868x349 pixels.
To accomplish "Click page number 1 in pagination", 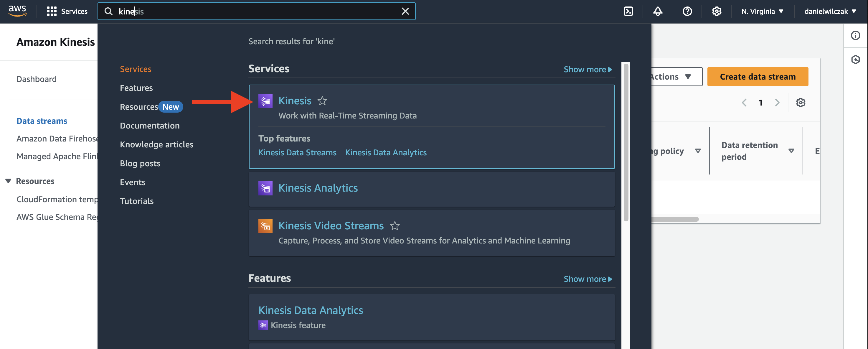I will tap(760, 103).
